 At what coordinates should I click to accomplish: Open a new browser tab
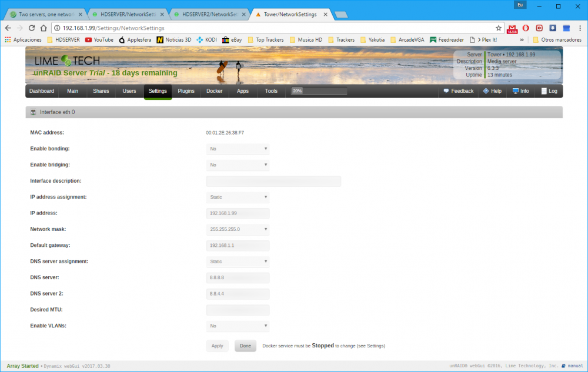pos(341,15)
